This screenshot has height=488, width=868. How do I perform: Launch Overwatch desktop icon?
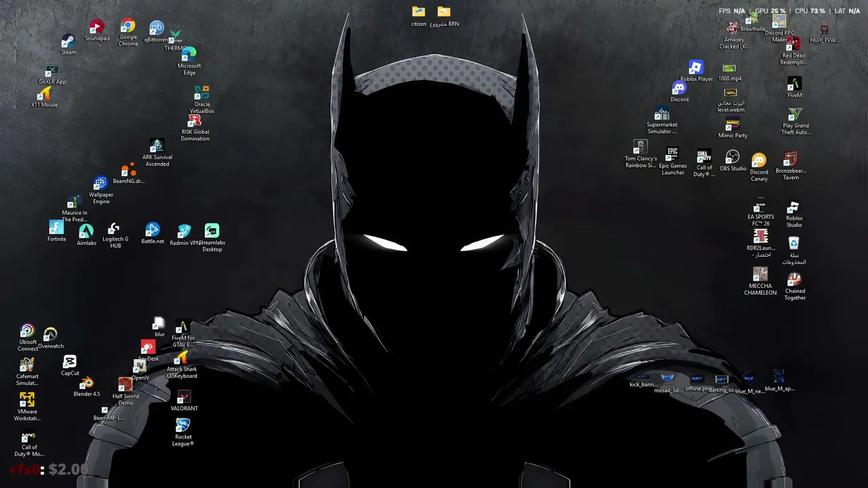pyautogui.click(x=51, y=338)
